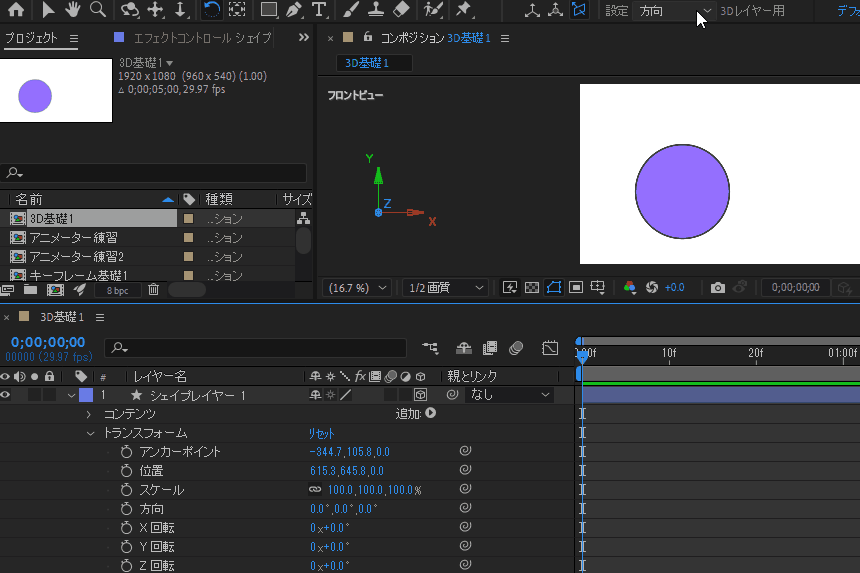The image size is (860, 573).
Task: Toggle 3D layer switch for shape layer 1
Action: coord(420,394)
